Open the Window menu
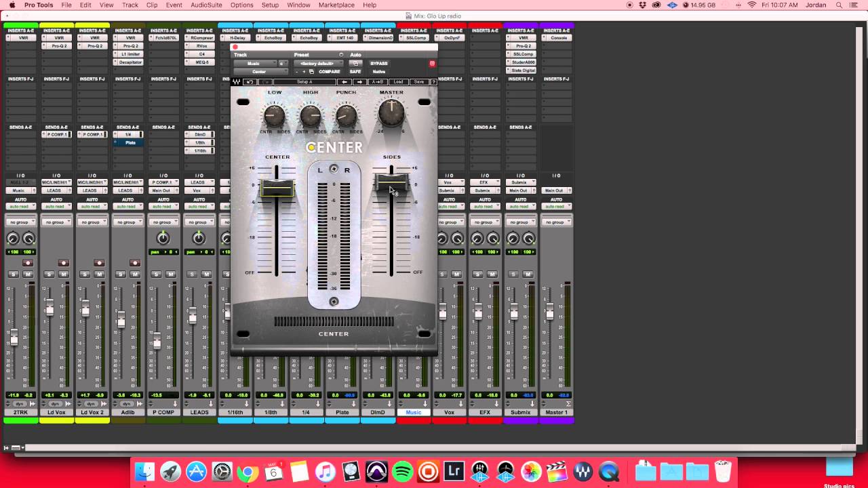The image size is (868, 488). (x=298, y=5)
